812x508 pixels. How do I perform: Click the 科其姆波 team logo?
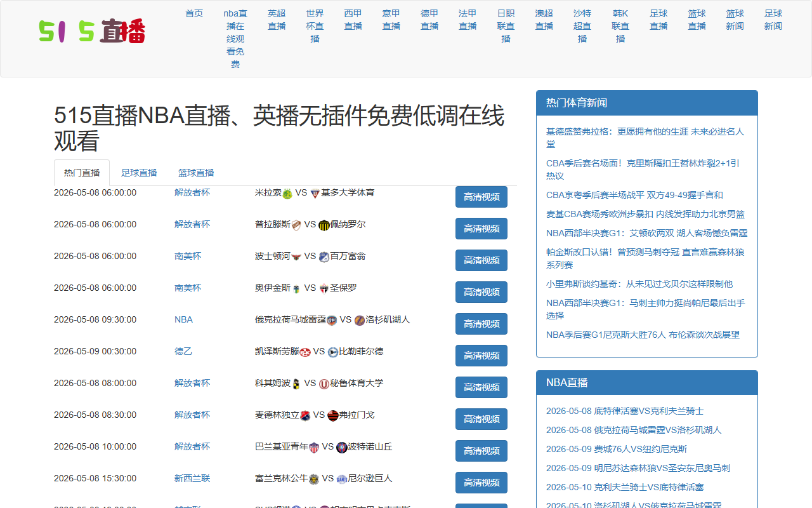click(296, 384)
